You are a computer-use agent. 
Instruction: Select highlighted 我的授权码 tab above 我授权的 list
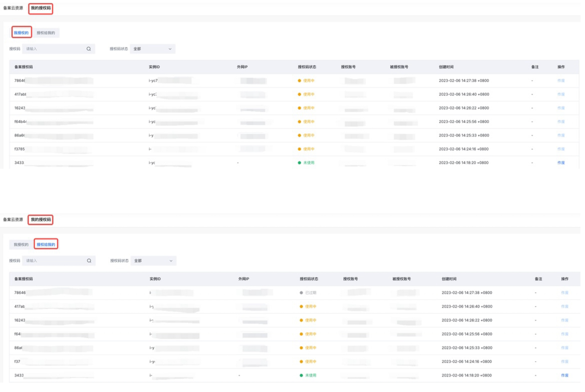[x=41, y=8]
